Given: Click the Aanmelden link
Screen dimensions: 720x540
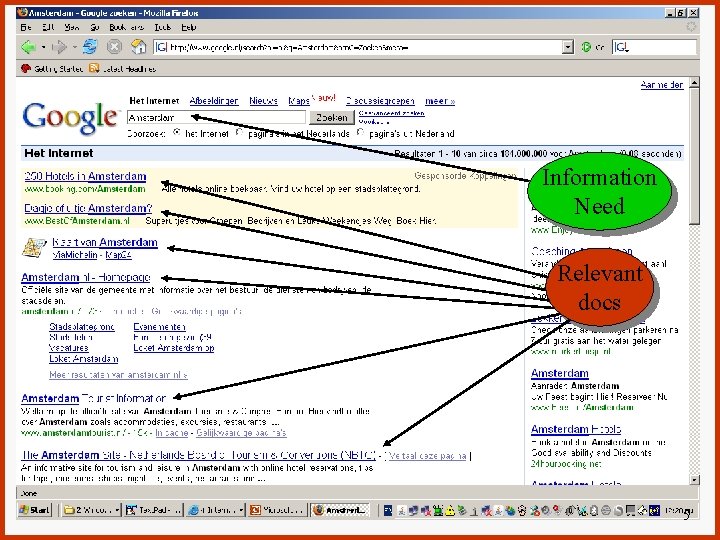Looking at the screenshot, I should (x=662, y=84).
